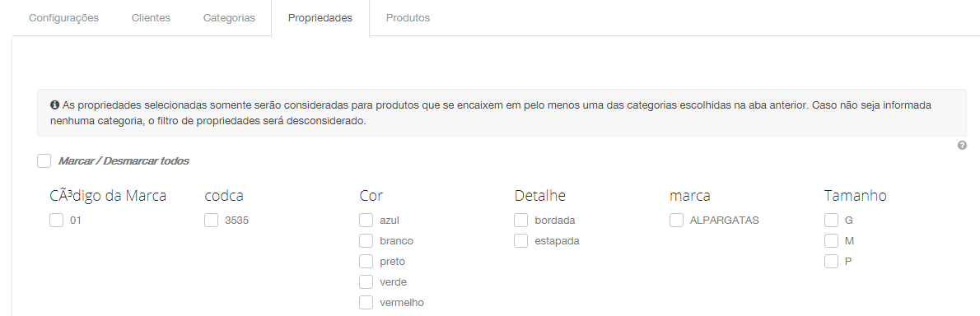Switch to the Clientes tab
Viewport: 980px width, 316px height.
pyautogui.click(x=152, y=18)
